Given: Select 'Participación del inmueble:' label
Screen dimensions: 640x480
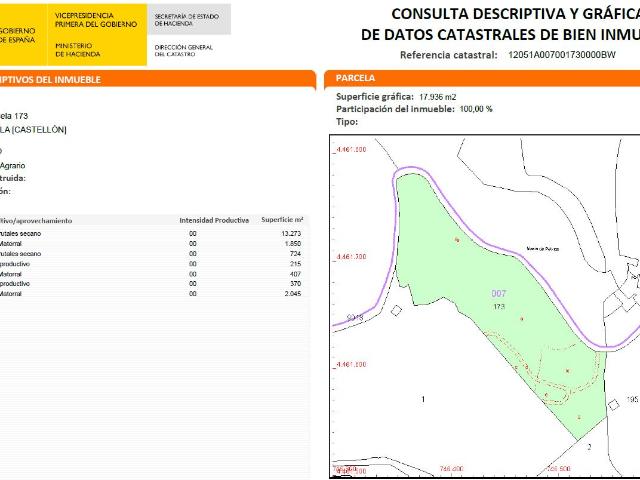Looking at the screenshot, I should (x=395, y=109).
